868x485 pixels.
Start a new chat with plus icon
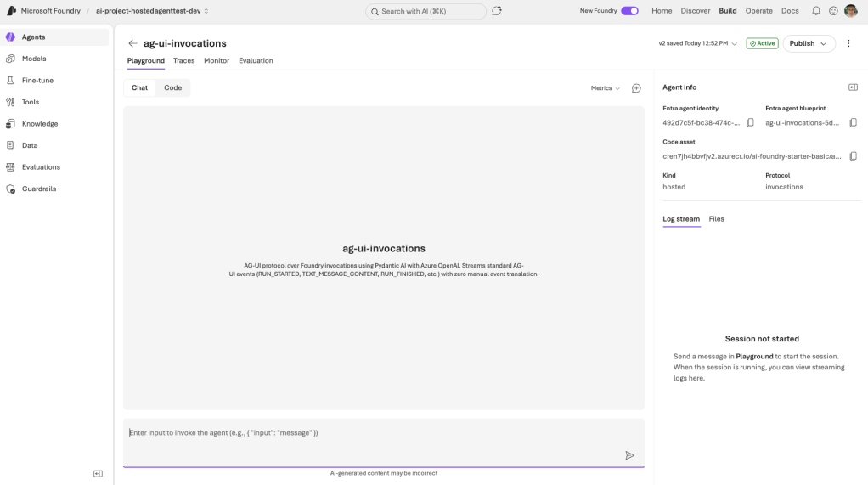[636, 88]
